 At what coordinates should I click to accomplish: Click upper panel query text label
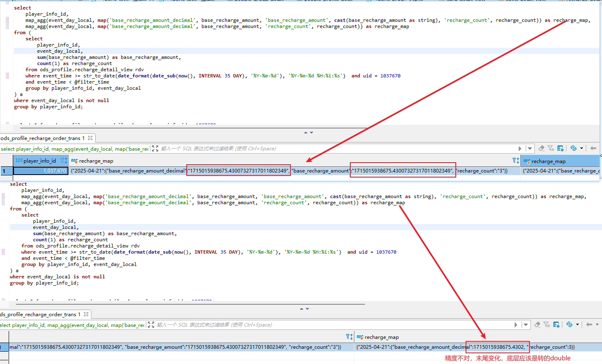coord(75,149)
